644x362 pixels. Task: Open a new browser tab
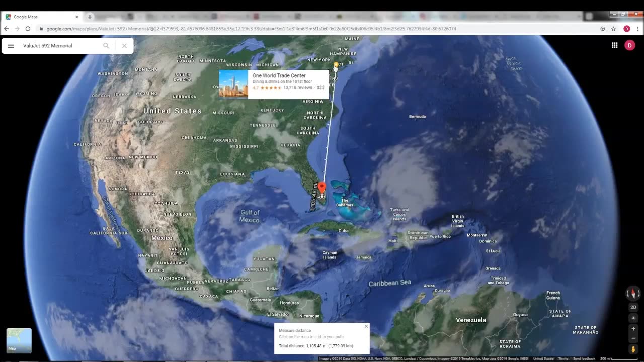click(x=90, y=17)
